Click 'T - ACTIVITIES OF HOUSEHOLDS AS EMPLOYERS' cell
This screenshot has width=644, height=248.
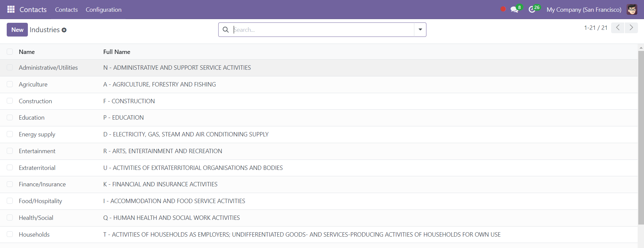[302, 235]
